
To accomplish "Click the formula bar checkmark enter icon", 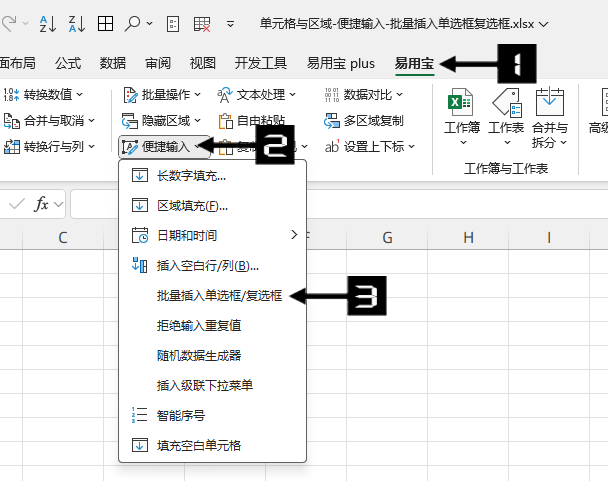I will (x=17, y=204).
